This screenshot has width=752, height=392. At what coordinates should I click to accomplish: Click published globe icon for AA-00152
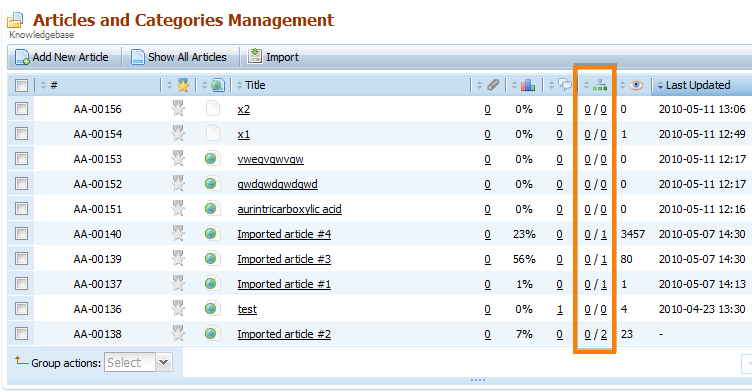click(212, 183)
